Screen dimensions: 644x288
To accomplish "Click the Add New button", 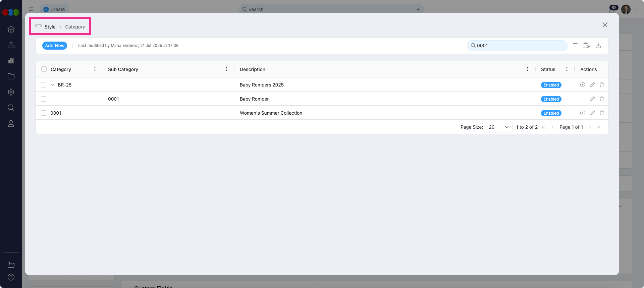I will point(55,46).
